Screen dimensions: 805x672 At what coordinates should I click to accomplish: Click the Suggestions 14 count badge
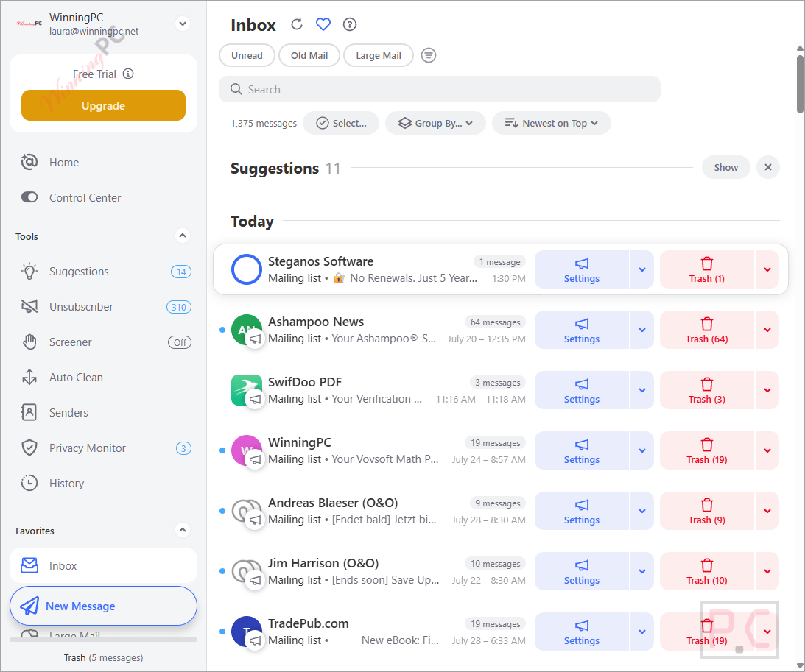pyautogui.click(x=180, y=272)
